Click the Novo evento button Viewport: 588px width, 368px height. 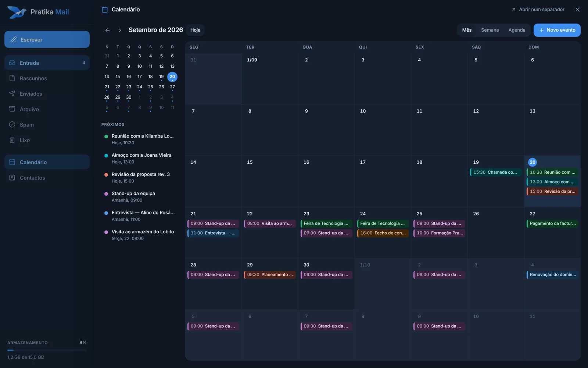557,30
